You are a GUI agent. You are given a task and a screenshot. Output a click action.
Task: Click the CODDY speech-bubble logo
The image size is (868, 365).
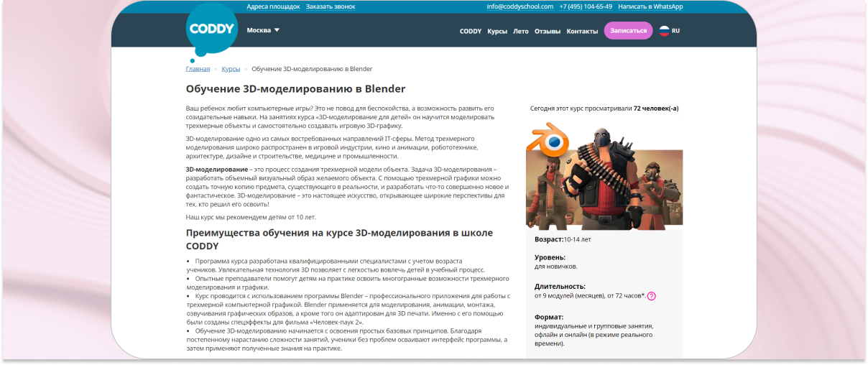[x=211, y=30]
